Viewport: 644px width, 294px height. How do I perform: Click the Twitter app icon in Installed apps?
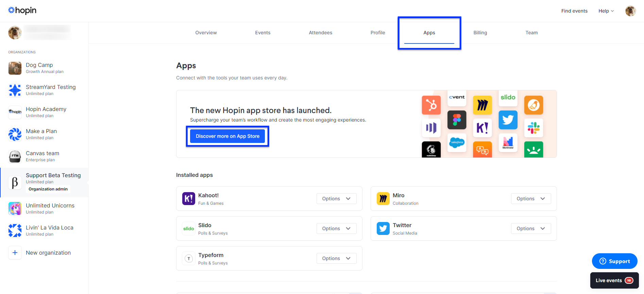click(x=383, y=228)
